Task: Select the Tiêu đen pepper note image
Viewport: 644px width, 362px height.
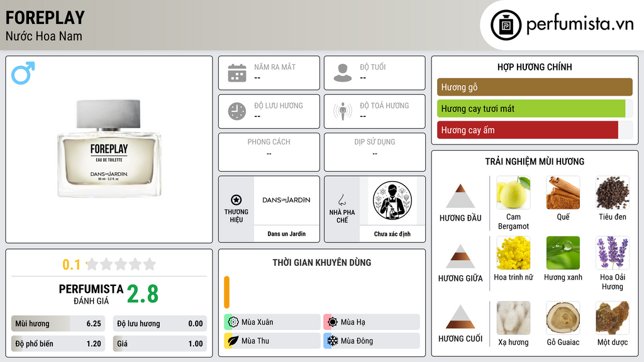Action: [x=613, y=192]
